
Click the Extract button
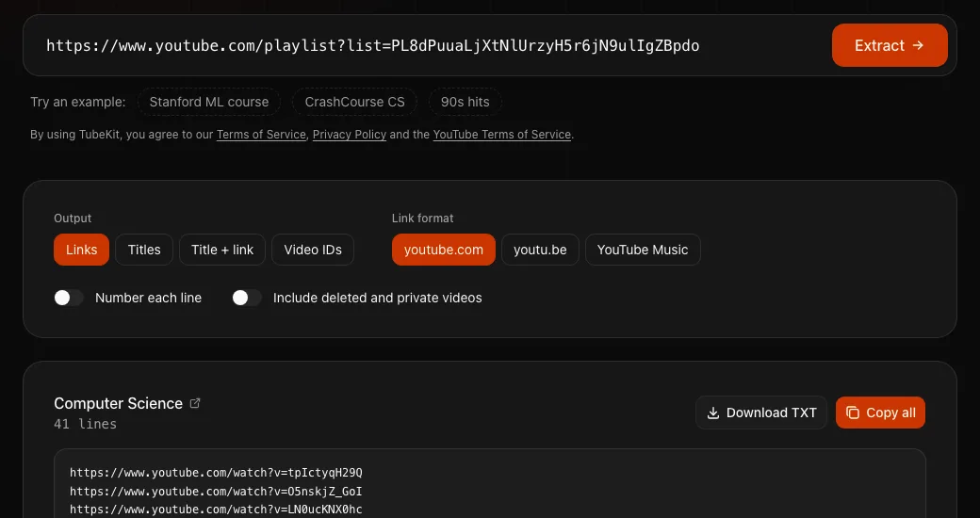[890, 45]
